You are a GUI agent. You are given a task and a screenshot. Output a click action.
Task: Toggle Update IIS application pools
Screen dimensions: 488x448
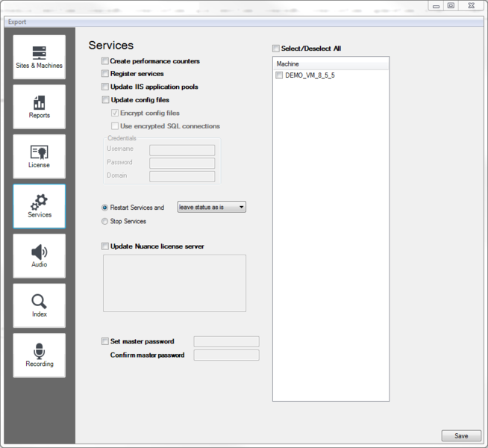105,87
